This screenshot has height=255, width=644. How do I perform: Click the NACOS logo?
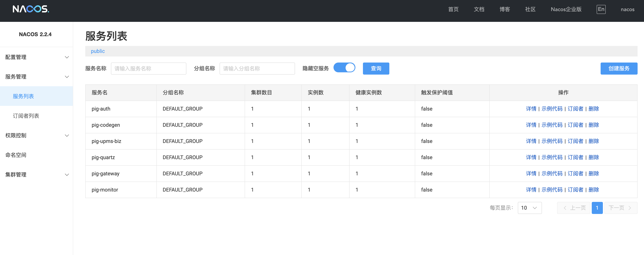pos(31,9)
